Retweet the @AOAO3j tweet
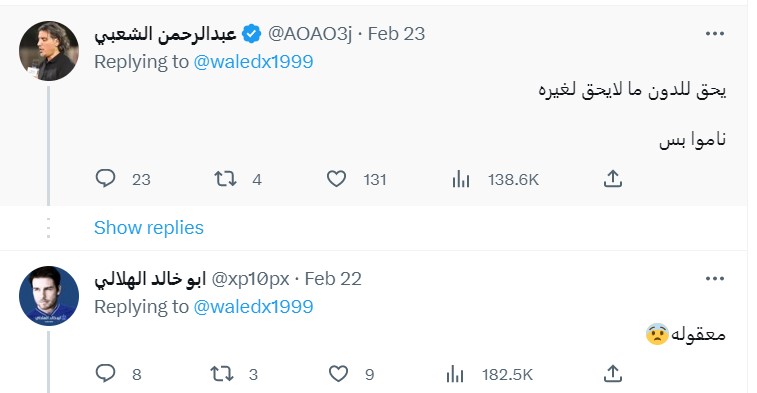 point(225,179)
